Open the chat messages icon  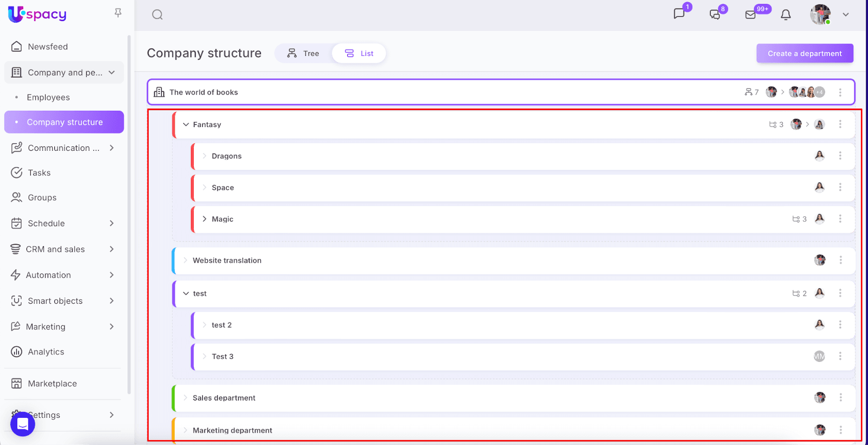[x=679, y=14]
